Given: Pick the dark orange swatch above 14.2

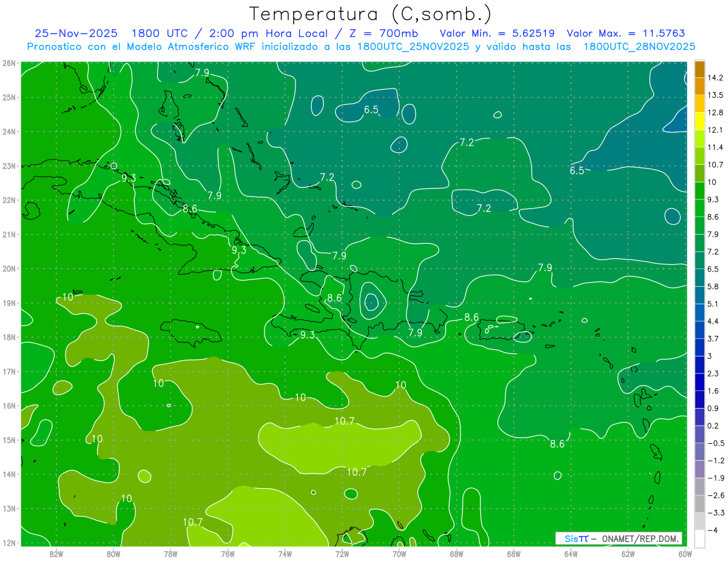Looking at the screenshot, I should click(699, 69).
